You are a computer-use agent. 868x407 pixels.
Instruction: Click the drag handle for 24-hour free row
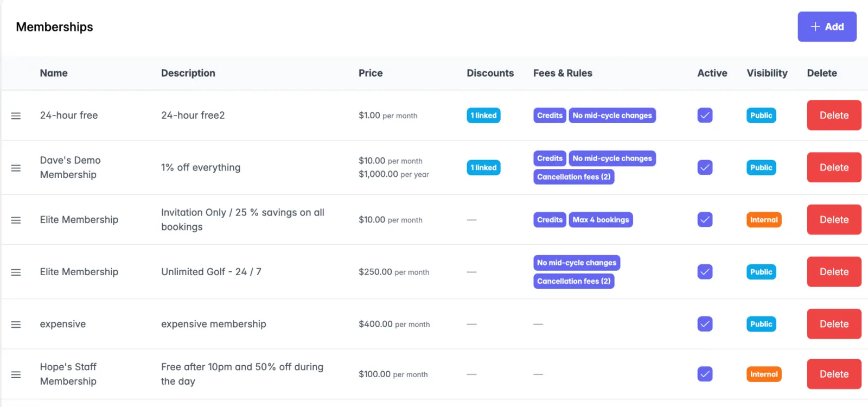coord(16,116)
